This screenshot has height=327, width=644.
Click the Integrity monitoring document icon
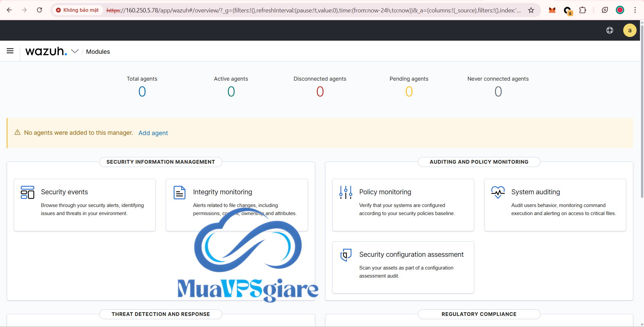click(x=179, y=192)
